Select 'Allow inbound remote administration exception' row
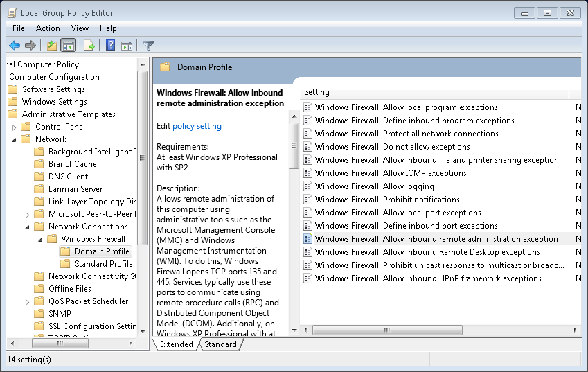This screenshot has width=588, height=372. click(441, 239)
